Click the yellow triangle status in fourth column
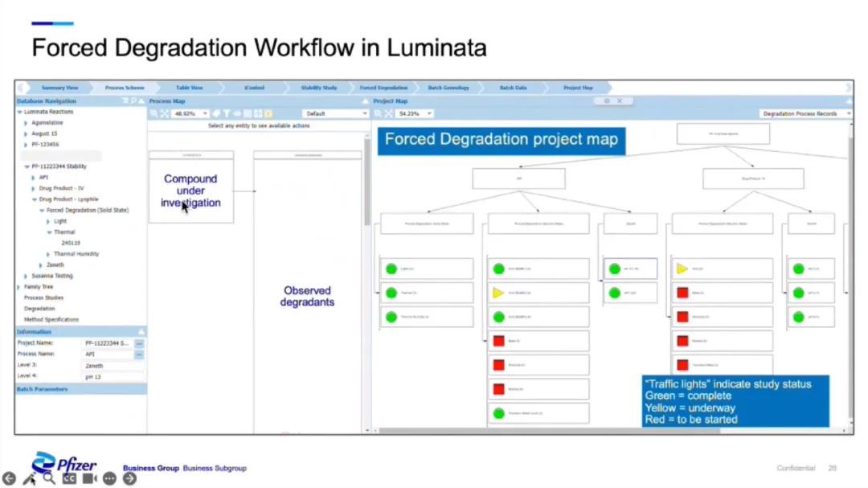The height and width of the screenshot is (488, 868). [x=682, y=269]
